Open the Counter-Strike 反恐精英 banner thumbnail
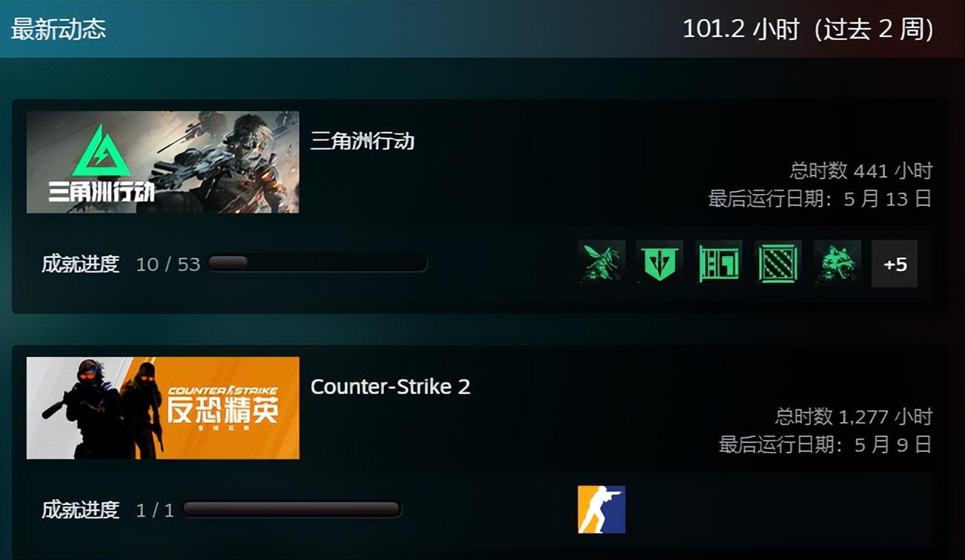The height and width of the screenshot is (560, 965). [163, 408]
